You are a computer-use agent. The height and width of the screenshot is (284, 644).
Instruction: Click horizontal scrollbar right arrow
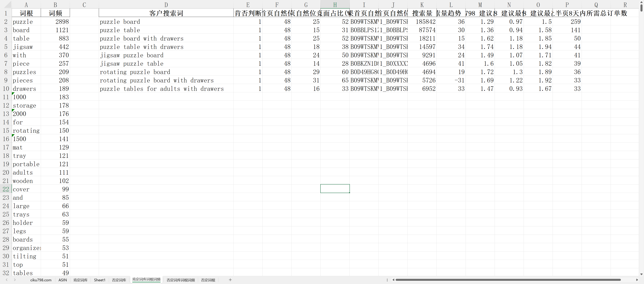(x=637, y=280)
